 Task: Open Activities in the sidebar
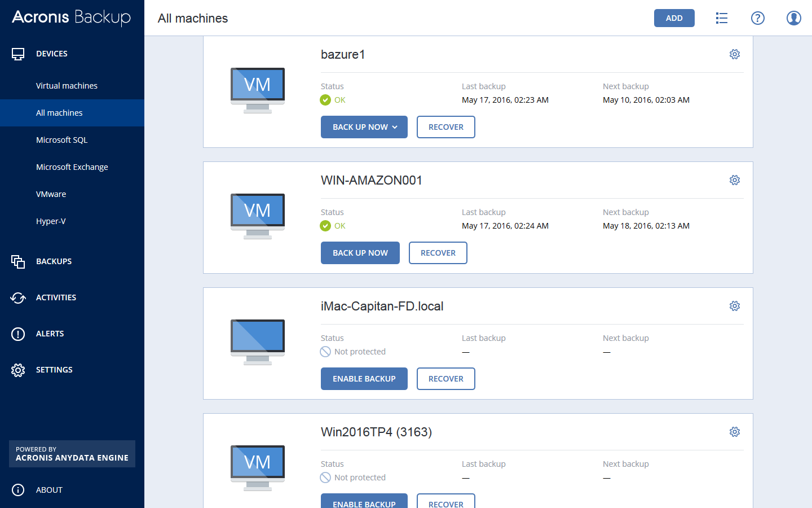[x=56, y=297]
